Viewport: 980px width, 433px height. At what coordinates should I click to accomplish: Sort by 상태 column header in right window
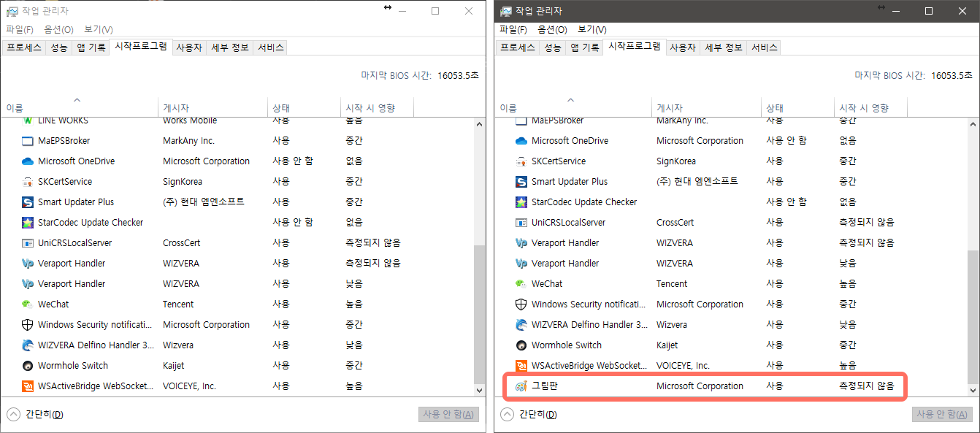[797, 107]
